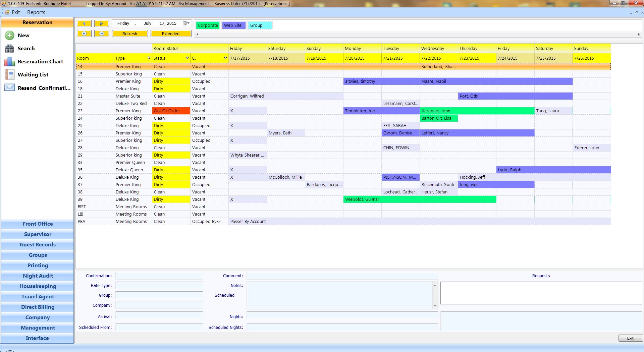Select the Wieboldt, Gunnar reservation

pos(420,199)
